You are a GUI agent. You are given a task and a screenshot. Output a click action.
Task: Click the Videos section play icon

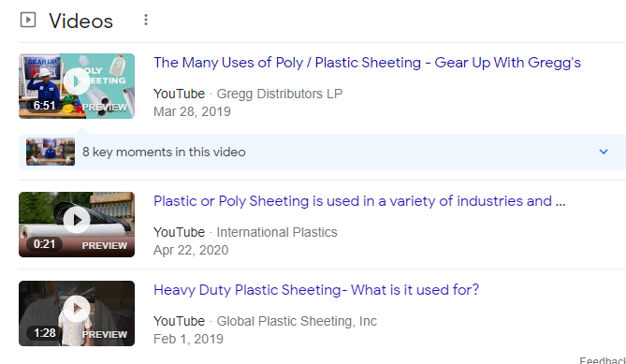(28, 20)
